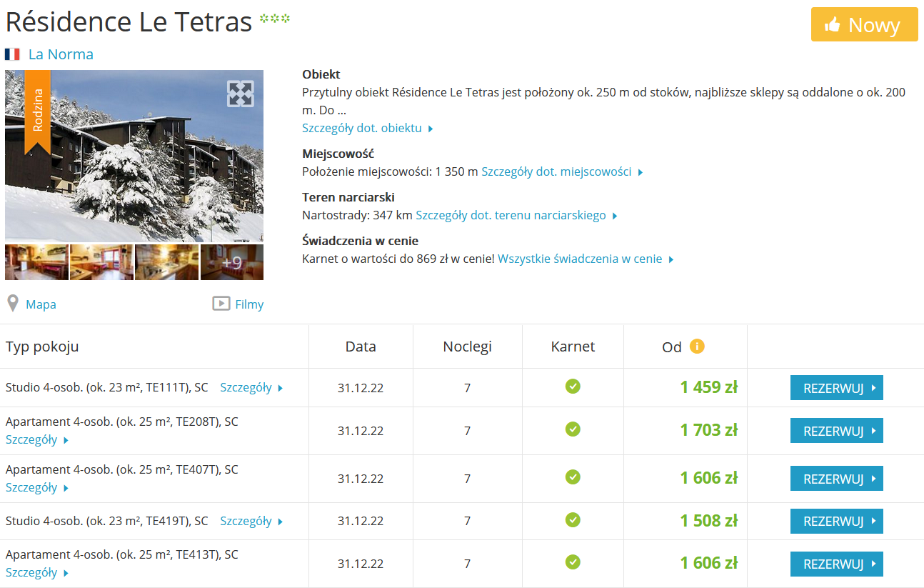Click REZERWUJ for Studio TE111T
This screenshot has width=924, height=588.
pos(836,388)
